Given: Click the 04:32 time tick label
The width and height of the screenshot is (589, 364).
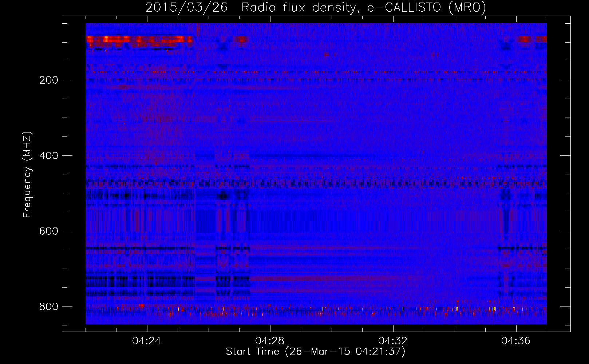Looking at the screenshot, I should (x=393, y=341).
